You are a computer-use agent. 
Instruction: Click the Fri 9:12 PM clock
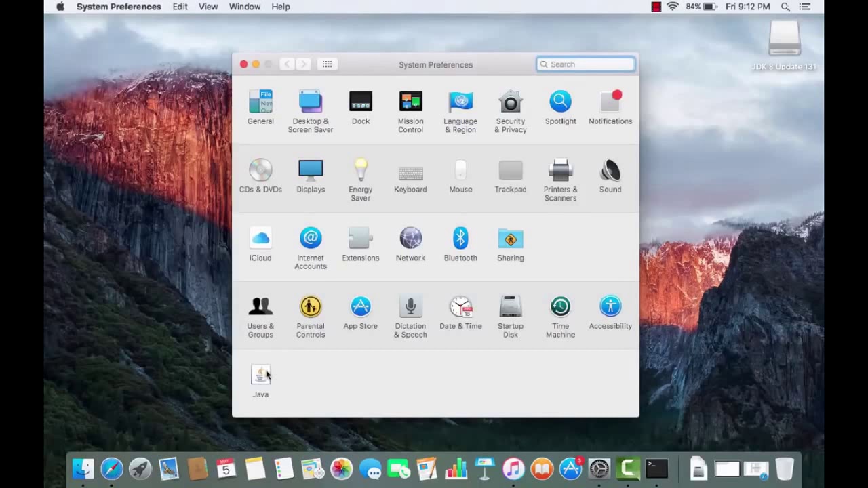[748, 7]
